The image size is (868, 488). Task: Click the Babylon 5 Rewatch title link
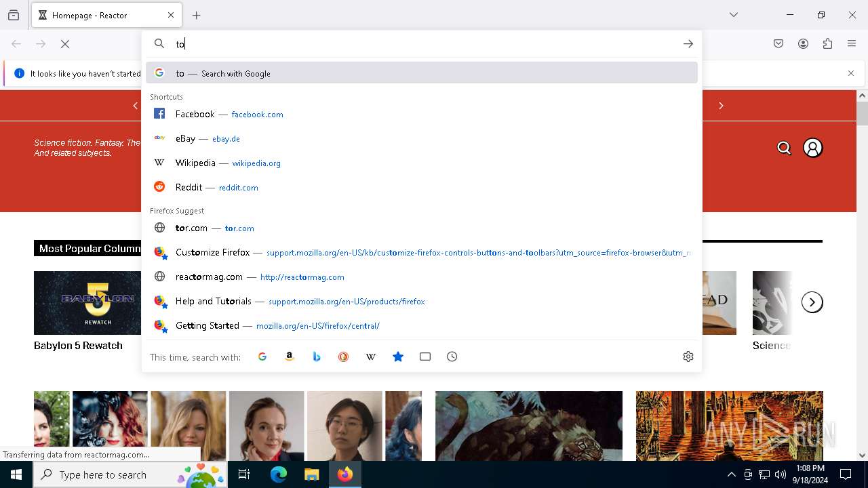(78, 346)
